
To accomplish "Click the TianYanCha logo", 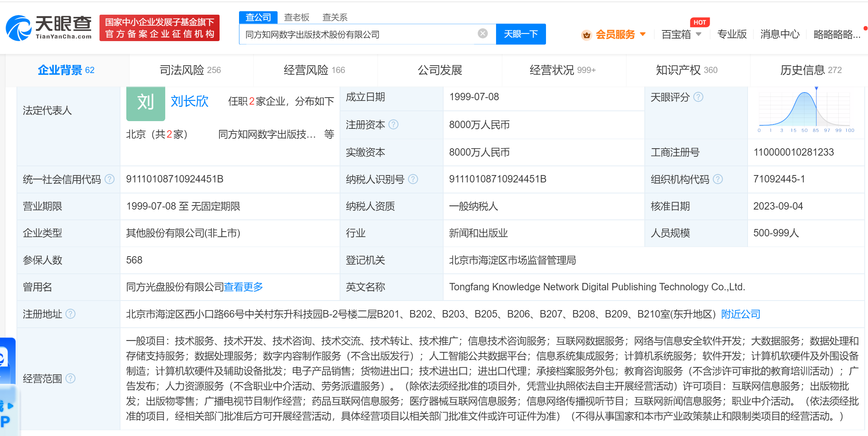I will 49,28.
